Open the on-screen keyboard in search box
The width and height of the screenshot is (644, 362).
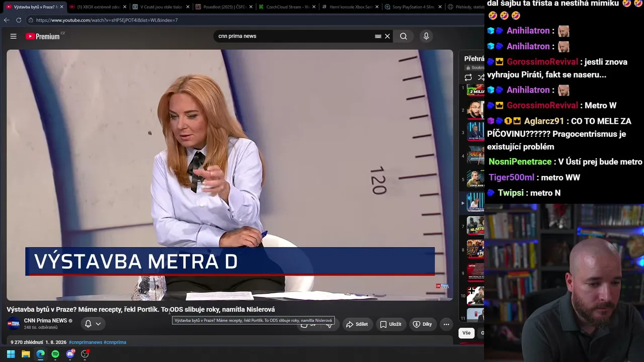click(378, 36)
